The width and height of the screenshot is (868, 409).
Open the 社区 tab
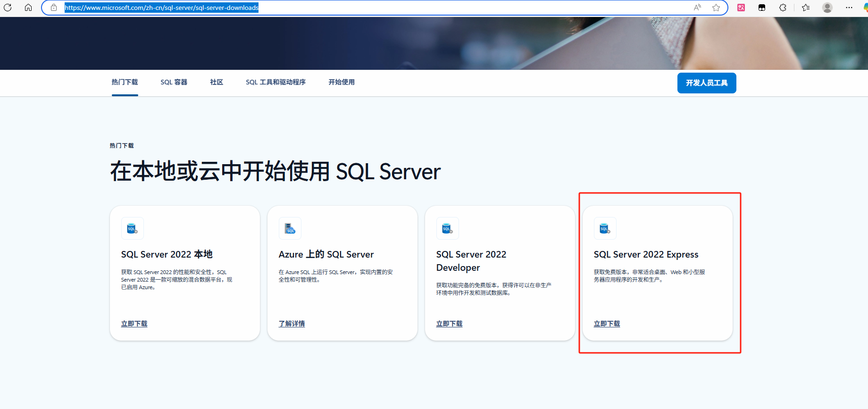217,82
